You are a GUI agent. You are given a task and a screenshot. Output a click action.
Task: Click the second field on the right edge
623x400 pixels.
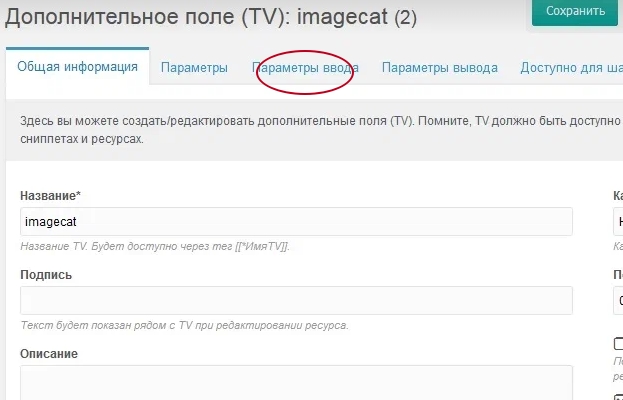tap(617, 300)
